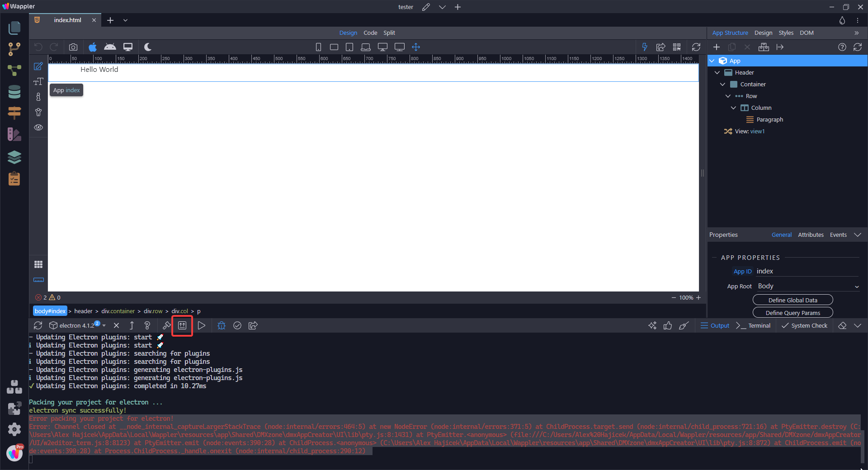Open the Git Manager sidebar icon
Screen dimensions: 868x470
[x=14, y=49]
